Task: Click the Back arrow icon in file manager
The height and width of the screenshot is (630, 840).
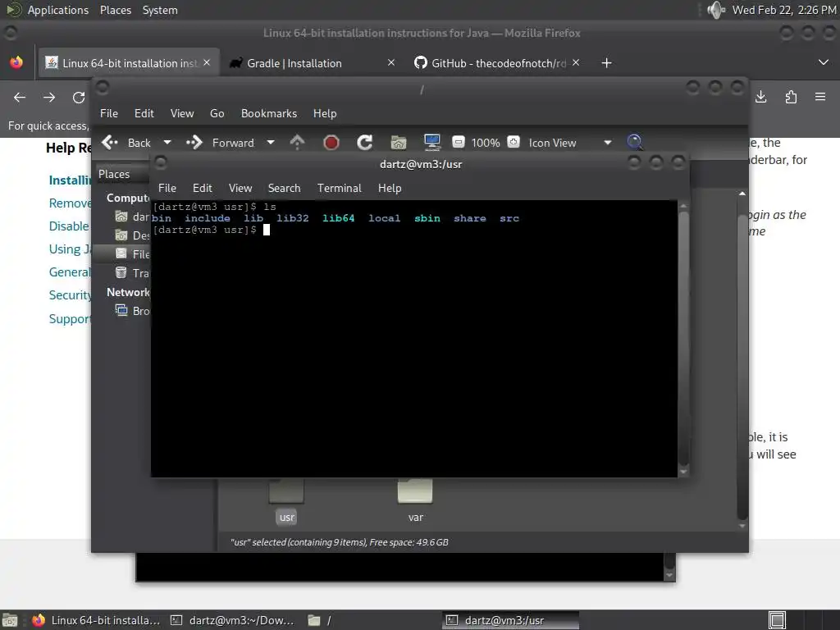Action: click(x=110, y=143)
